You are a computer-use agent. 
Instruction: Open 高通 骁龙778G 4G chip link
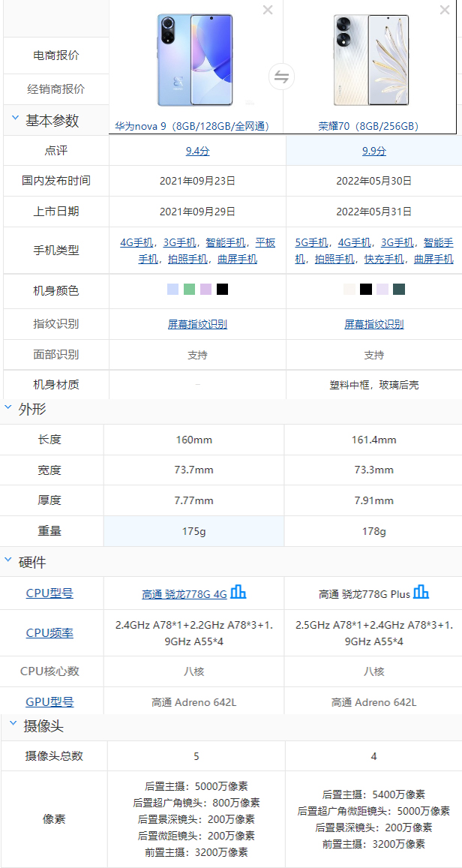(x=184, y=594)
